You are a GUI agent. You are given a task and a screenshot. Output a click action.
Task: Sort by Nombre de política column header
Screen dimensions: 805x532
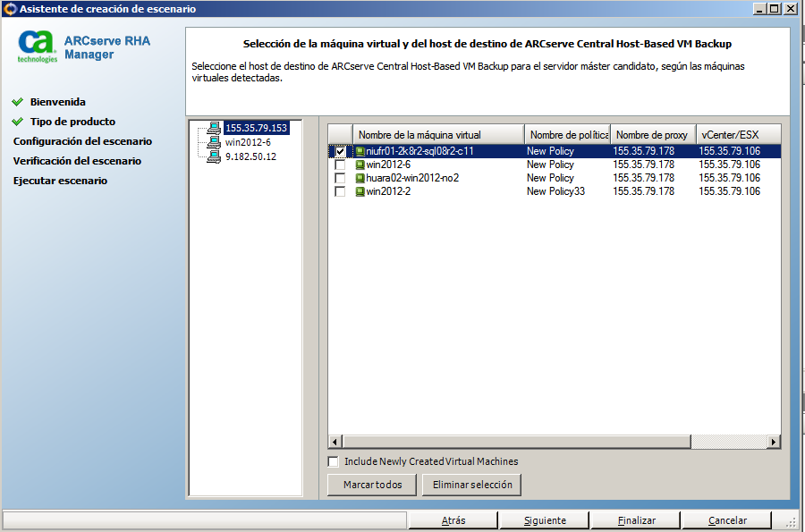click(x=567, y=134)
